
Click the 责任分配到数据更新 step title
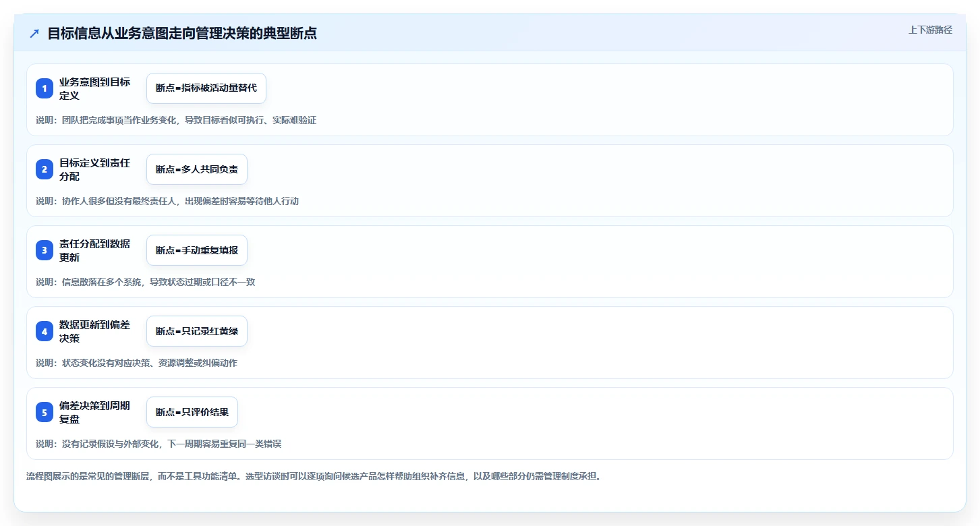click(x=95, y=250)
